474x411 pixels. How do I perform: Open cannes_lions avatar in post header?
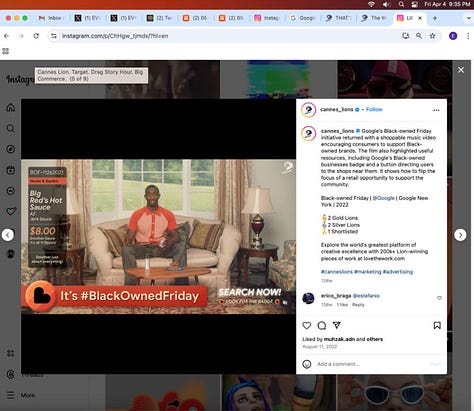tap(308, 110)
